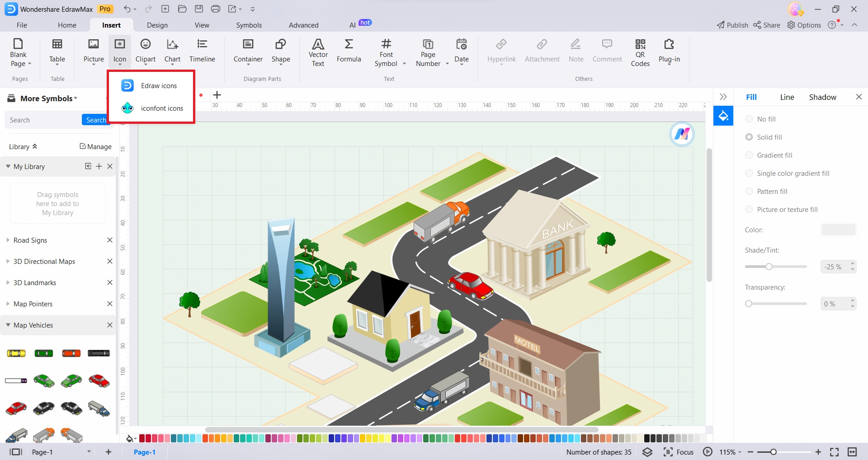
Task: Insert a Formula
Action: pos(349,51)
